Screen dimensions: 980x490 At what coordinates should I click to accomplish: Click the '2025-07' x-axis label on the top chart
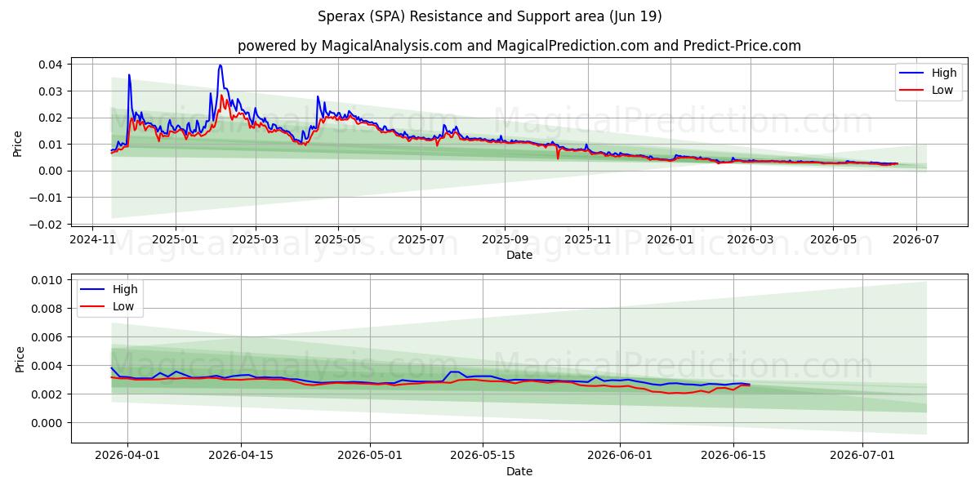[421, 240]
